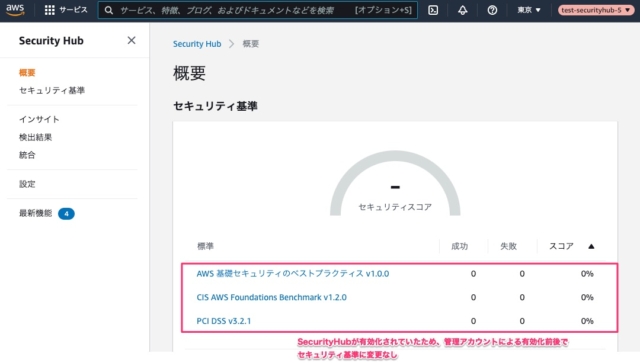640x363 pixels.
Task: Click the search magnifier icon
Action: [x=109, y=10]
